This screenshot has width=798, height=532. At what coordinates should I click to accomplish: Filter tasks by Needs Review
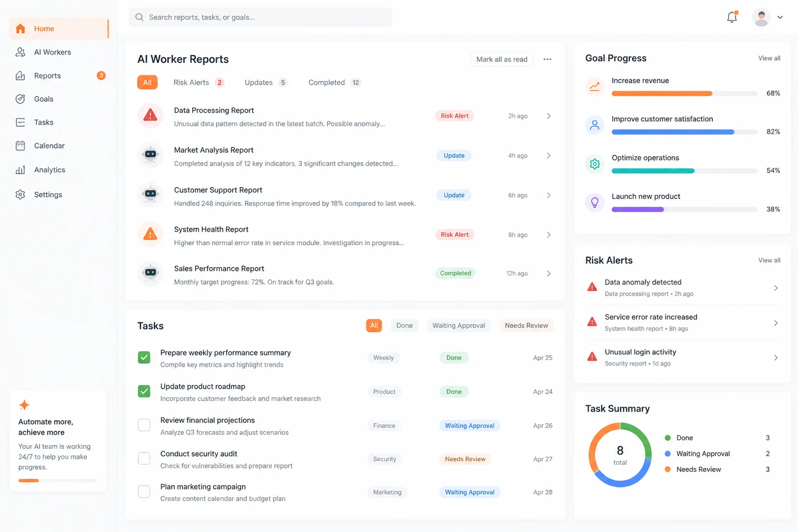tap(526, 326)
